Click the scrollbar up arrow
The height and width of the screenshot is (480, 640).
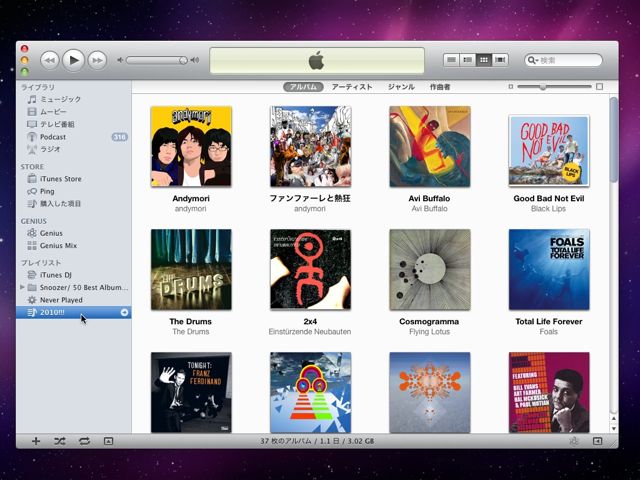pos(613,419)
